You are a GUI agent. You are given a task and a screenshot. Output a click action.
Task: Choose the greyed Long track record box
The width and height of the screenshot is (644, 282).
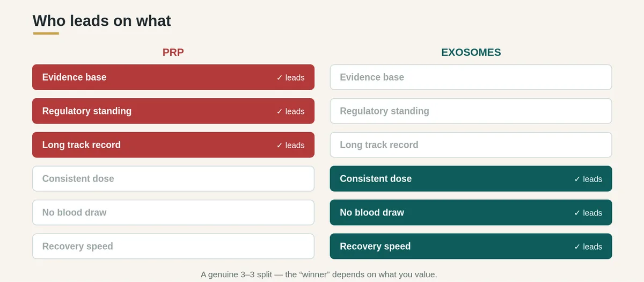[471, 145]
